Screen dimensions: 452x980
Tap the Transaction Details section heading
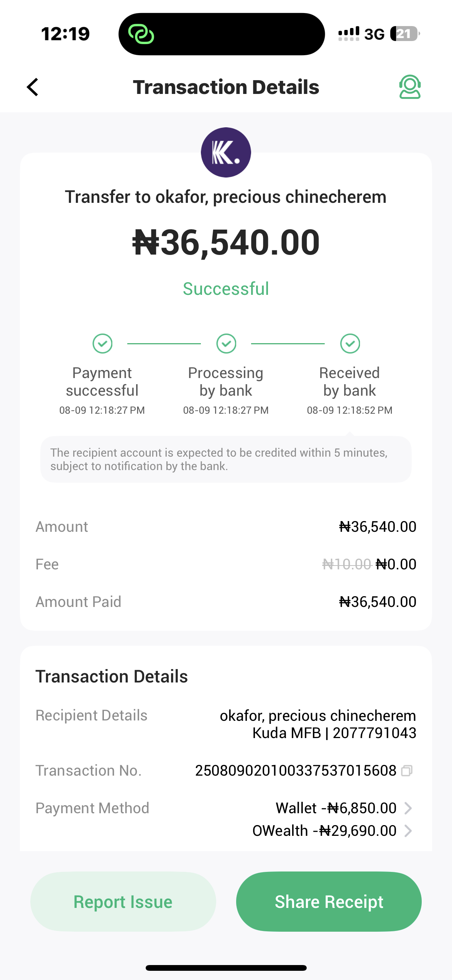click(112, 676)
